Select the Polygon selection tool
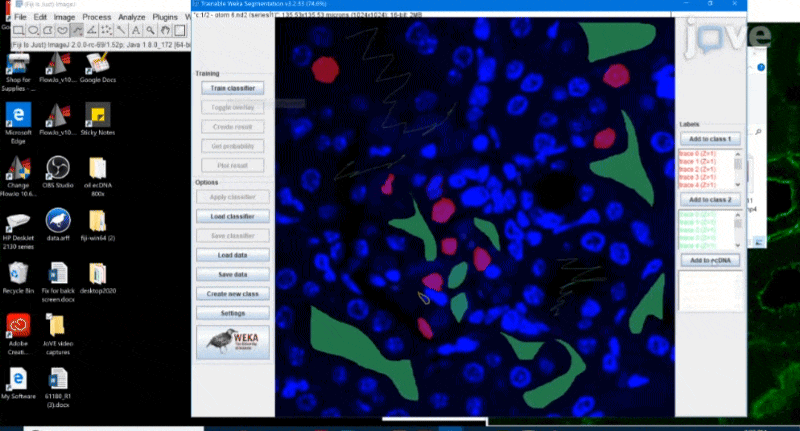Screen dimensions: 800x431 [49, 30]
